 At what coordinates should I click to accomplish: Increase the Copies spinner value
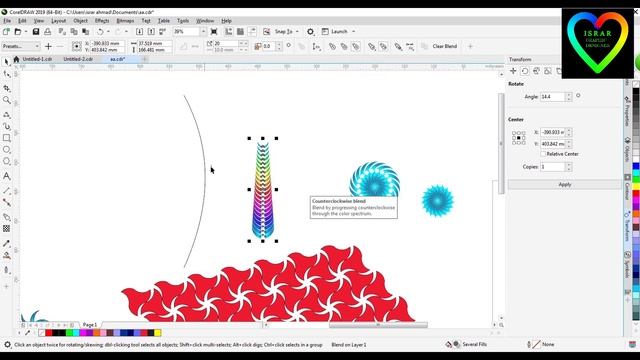click(x=569, y=164)
